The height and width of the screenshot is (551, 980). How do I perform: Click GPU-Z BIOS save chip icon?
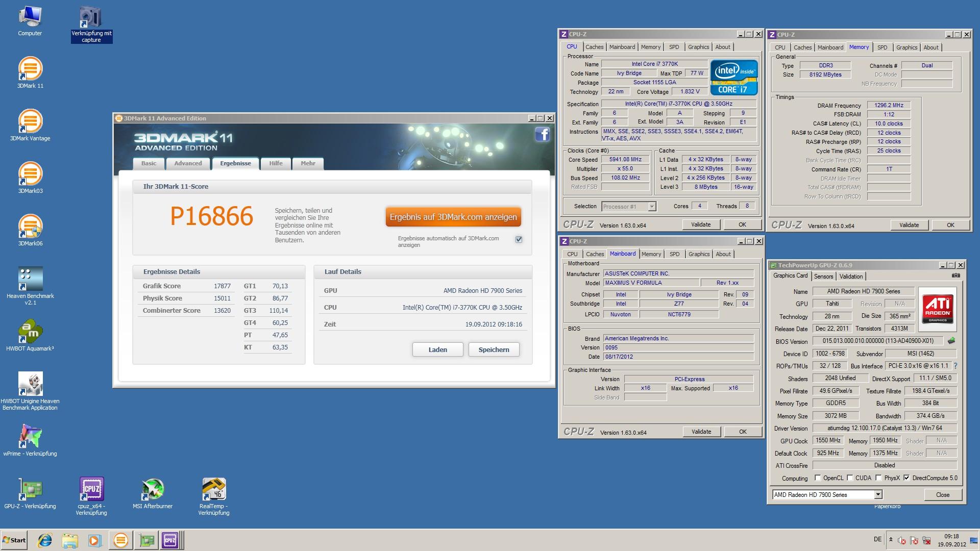click(x=951, y=341)
